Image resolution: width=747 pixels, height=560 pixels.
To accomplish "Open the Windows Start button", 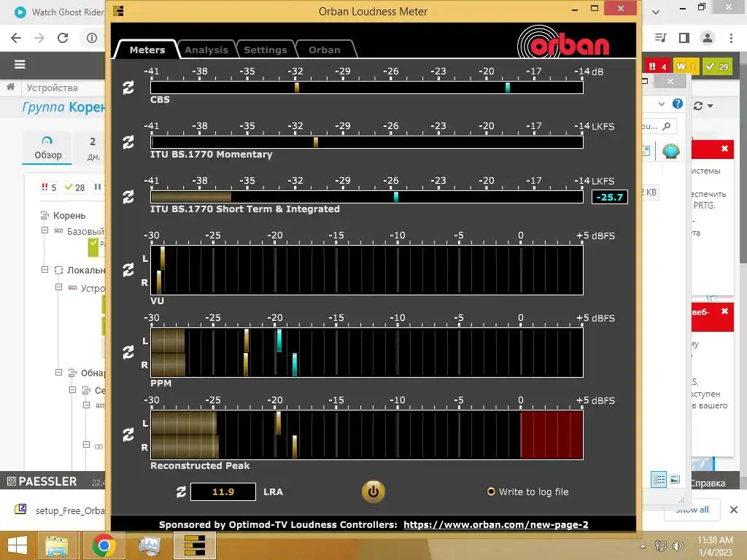I will (x=18, y=545).
